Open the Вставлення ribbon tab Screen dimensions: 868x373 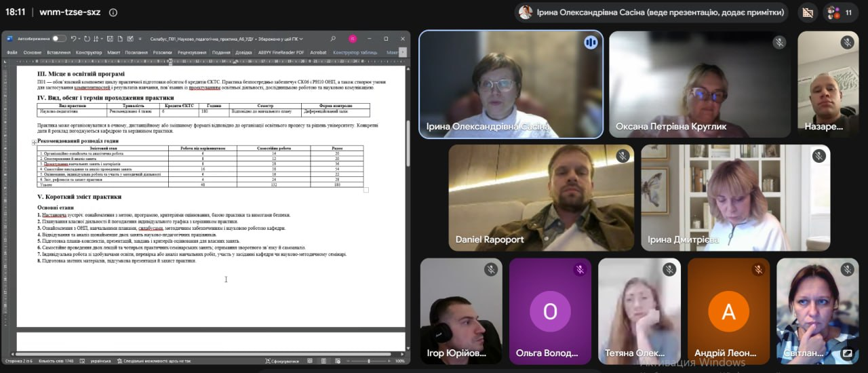click(59, 52)
